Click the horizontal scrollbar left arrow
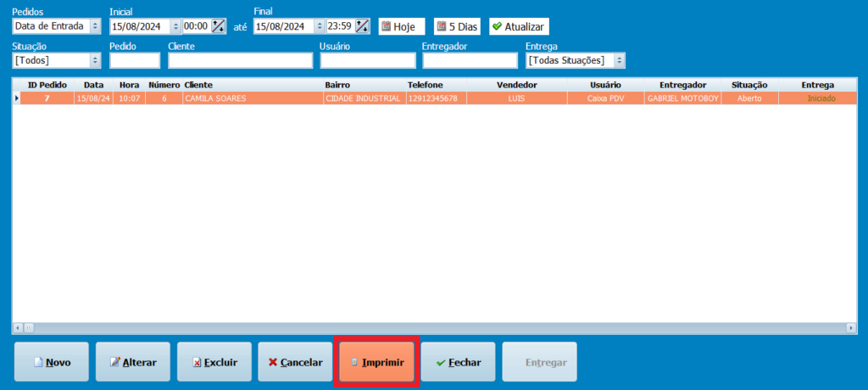Viewport: 868px width, 390px height. click(x=17, y=328)
